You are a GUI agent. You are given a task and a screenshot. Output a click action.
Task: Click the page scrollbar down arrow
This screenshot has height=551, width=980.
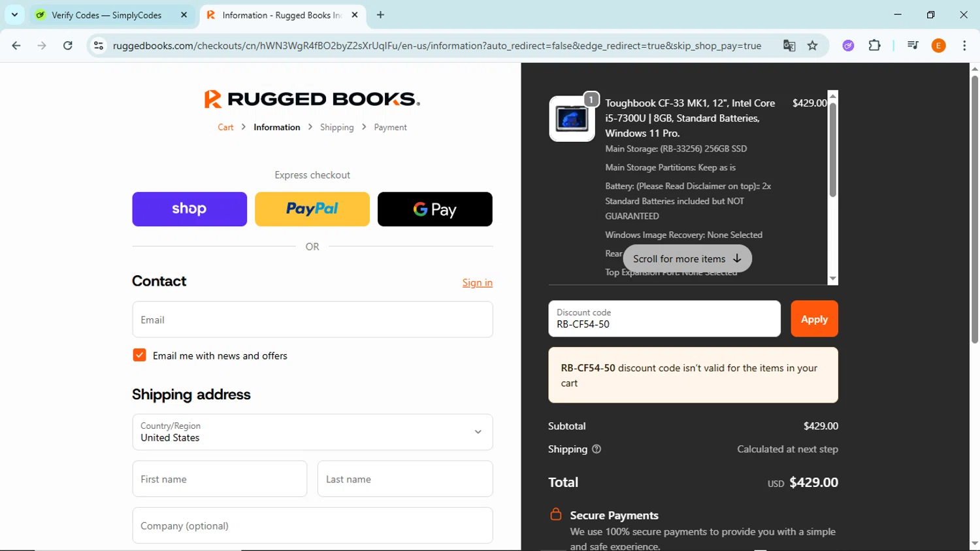tap(975, 544)
